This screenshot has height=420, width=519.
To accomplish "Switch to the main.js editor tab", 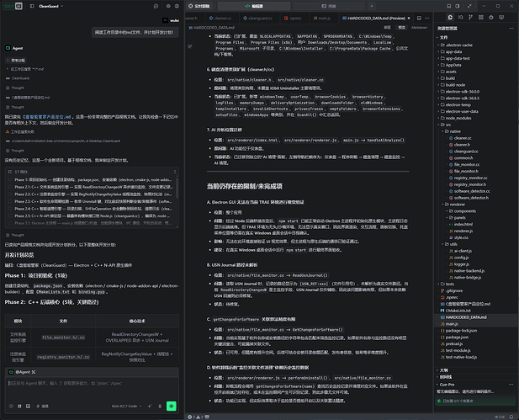I will (322, 19).
